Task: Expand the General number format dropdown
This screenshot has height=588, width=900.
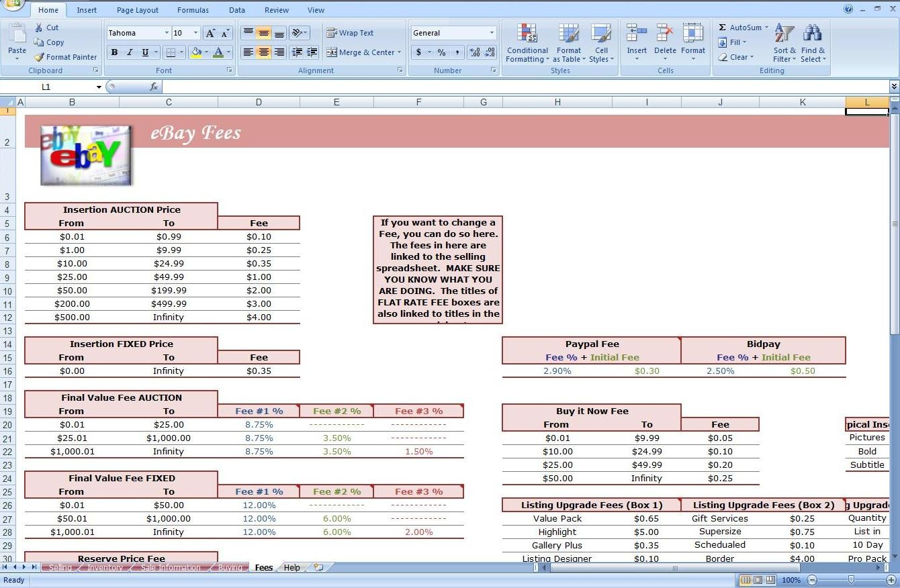Action: [x=492, y=33]
